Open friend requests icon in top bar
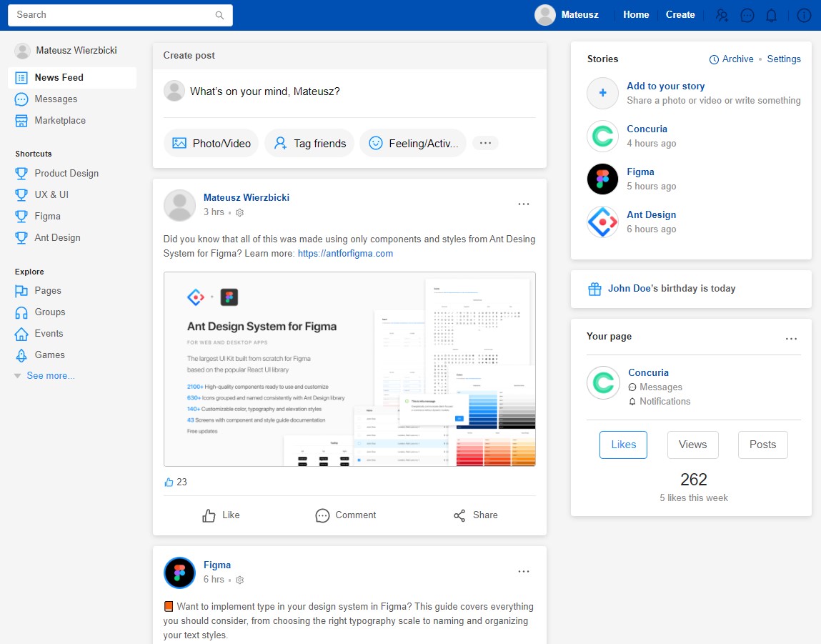Screen dimensions: 821x644 722,15
